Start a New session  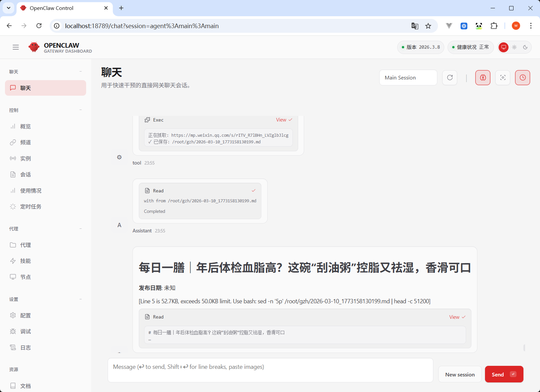[x=459, y=374]
